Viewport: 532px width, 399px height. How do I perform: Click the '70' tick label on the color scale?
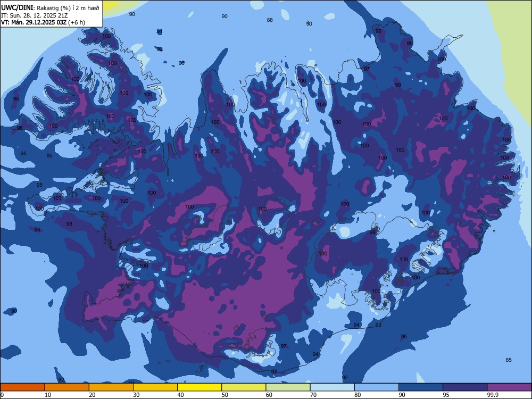313,395
